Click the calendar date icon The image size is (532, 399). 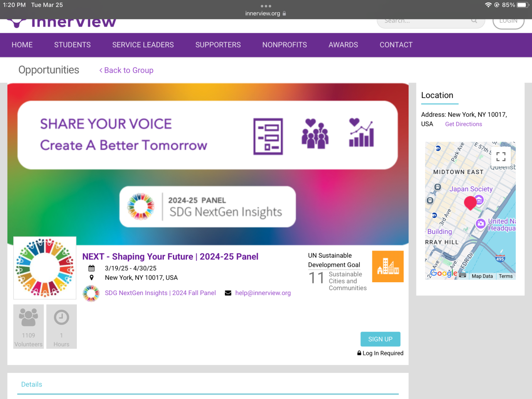[x=91, y=268]
